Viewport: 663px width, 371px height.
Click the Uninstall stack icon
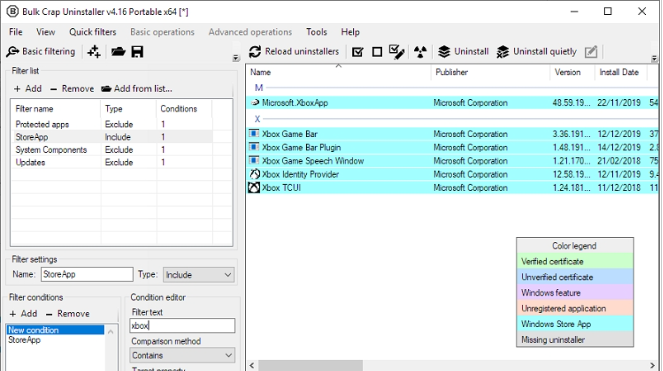click(x=444, y=52)
